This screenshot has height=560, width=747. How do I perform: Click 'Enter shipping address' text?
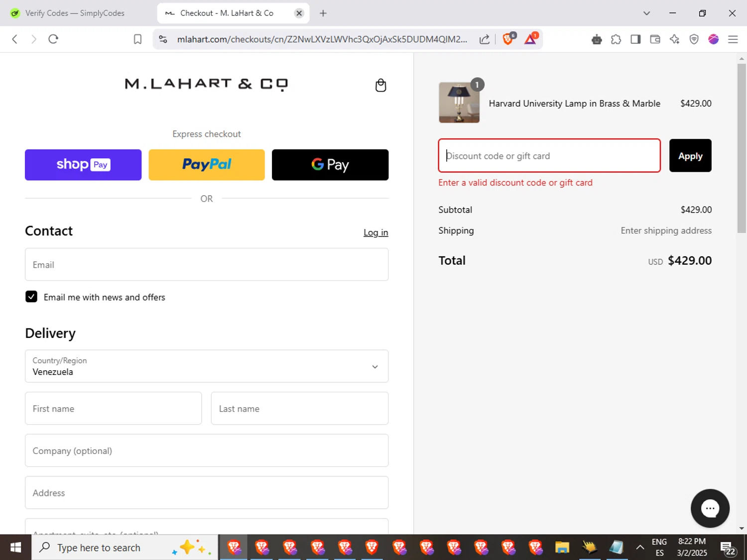tap(666, 230)
